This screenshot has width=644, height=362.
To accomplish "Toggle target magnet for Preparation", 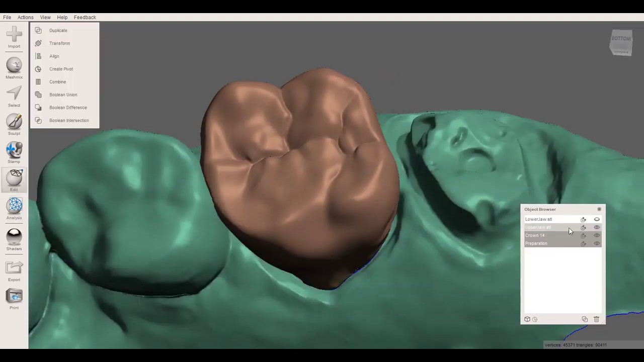I will click(x=583, y=243).
